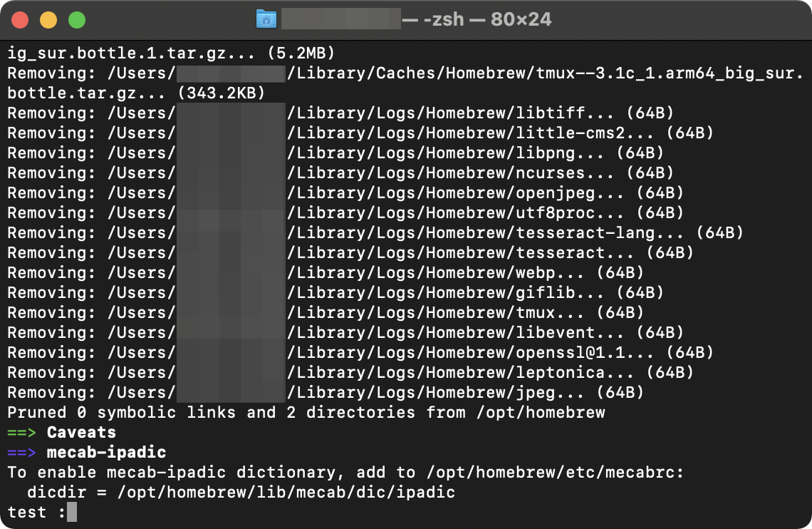Click the line removing the little-cms2 log
This screenshot has height=529, width=812.
pyautogui.click(x=360, y=133)
